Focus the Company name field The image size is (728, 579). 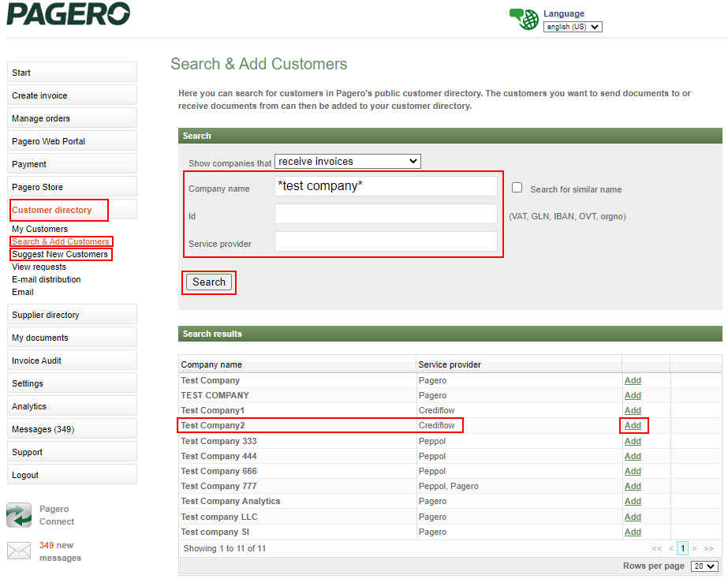386,186
